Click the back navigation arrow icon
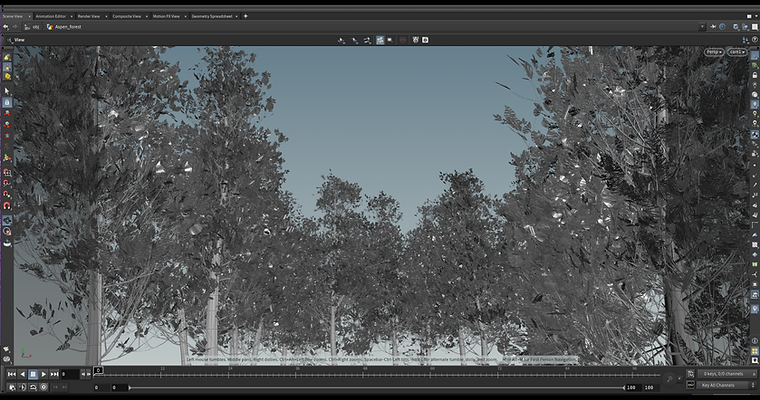The image size is (760, 400). coord(5,27)
